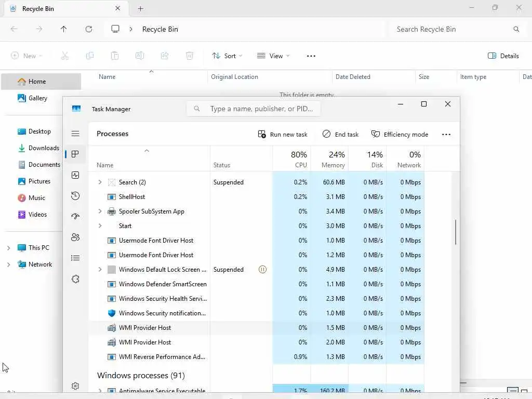Click Run new task in Task Manager

[282, 135]
